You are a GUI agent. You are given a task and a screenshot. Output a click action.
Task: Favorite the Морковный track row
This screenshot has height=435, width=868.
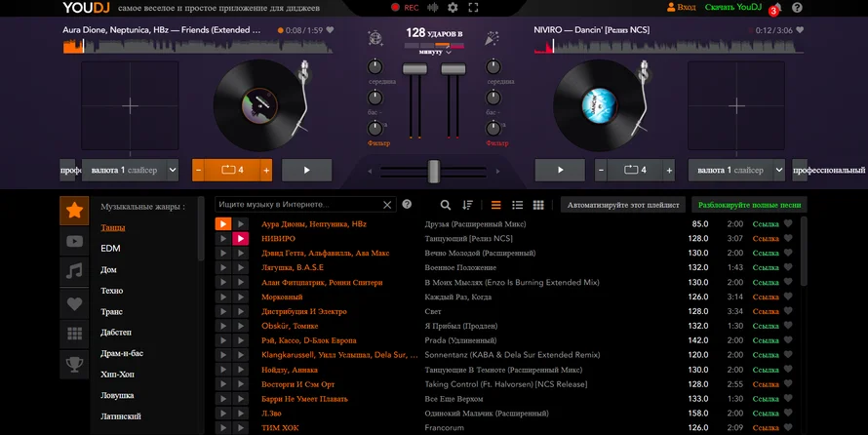tap(788, 297)
